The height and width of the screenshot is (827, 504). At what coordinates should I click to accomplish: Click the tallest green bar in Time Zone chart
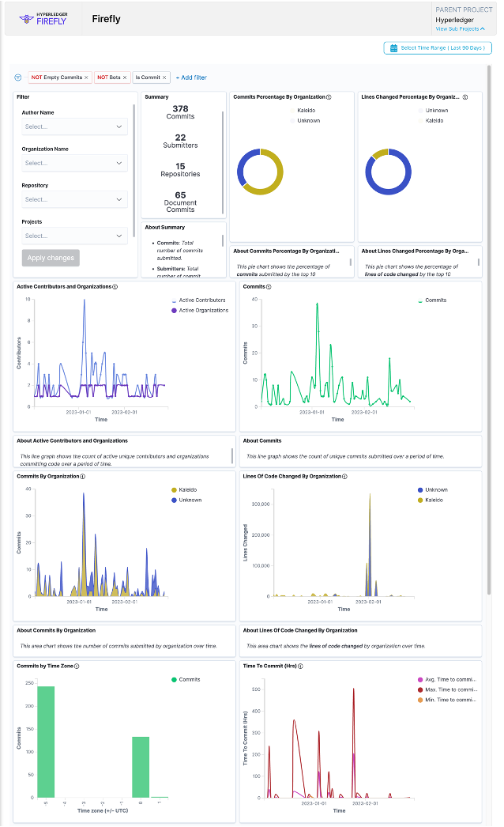pyautogui.click(x=46, y=742)
